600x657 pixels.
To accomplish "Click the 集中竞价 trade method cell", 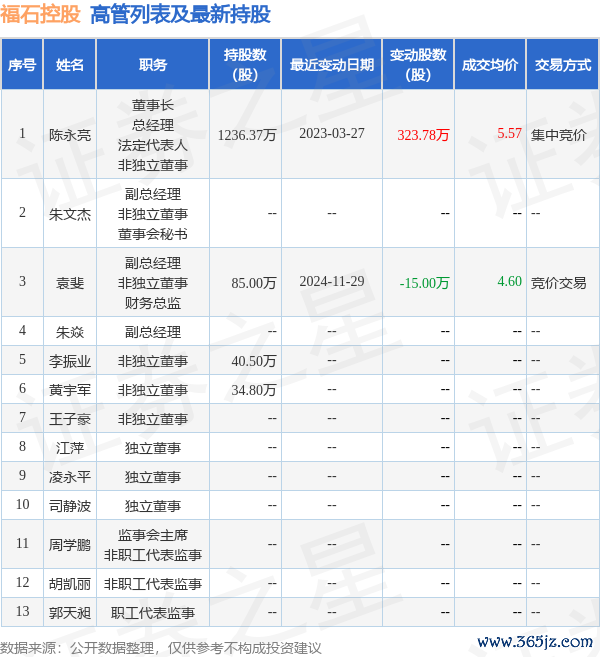I will click(x=558, y=135).
